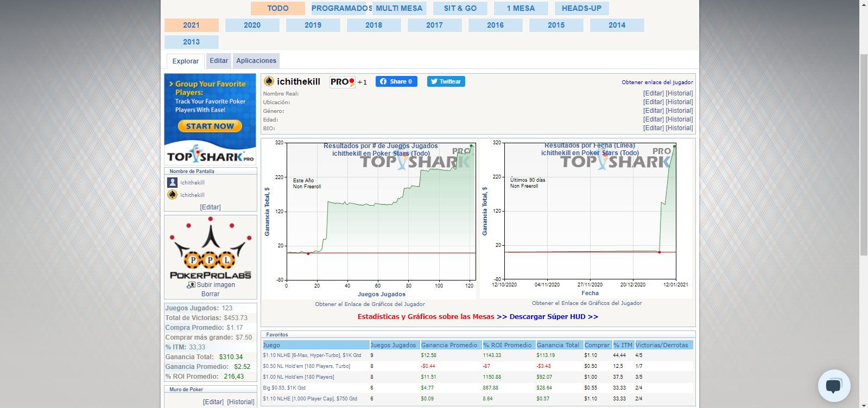Click the page's vertical scrollbar thumb

click(864, 155)
